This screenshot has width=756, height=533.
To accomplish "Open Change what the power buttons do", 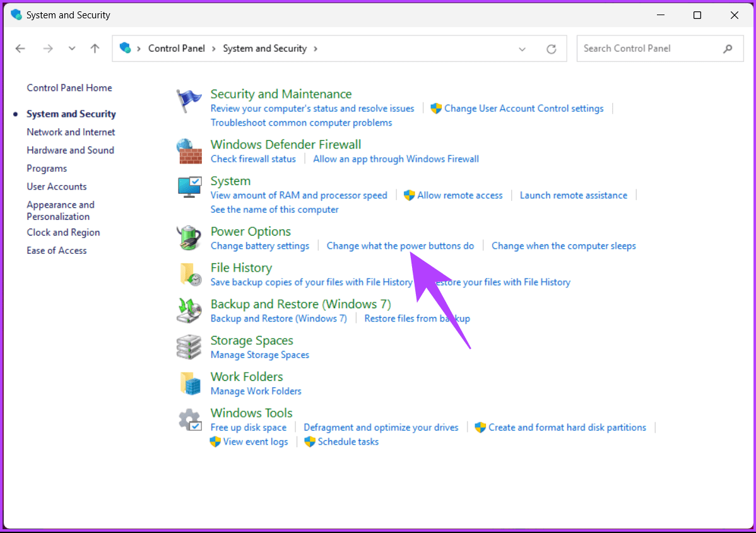I will [x=400, y=246].
